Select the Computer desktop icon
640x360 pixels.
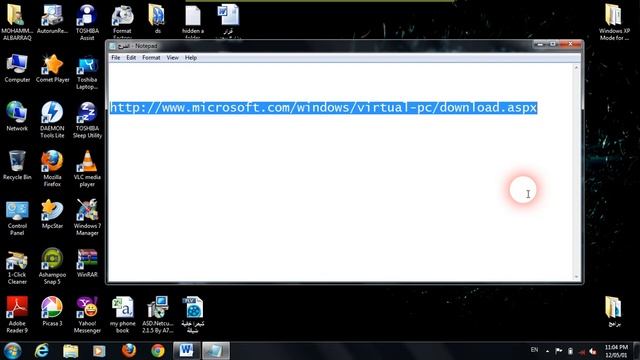[x=17, y=69]
